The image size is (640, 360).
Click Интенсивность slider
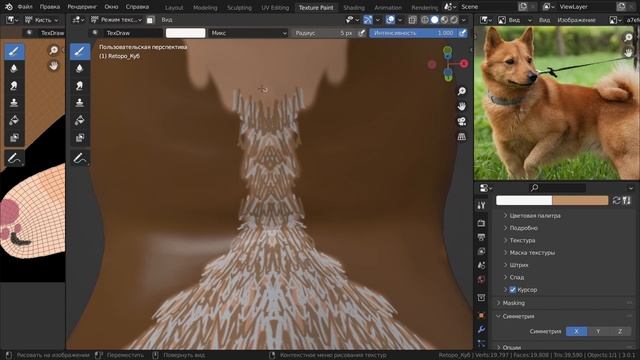coord(413,33)
